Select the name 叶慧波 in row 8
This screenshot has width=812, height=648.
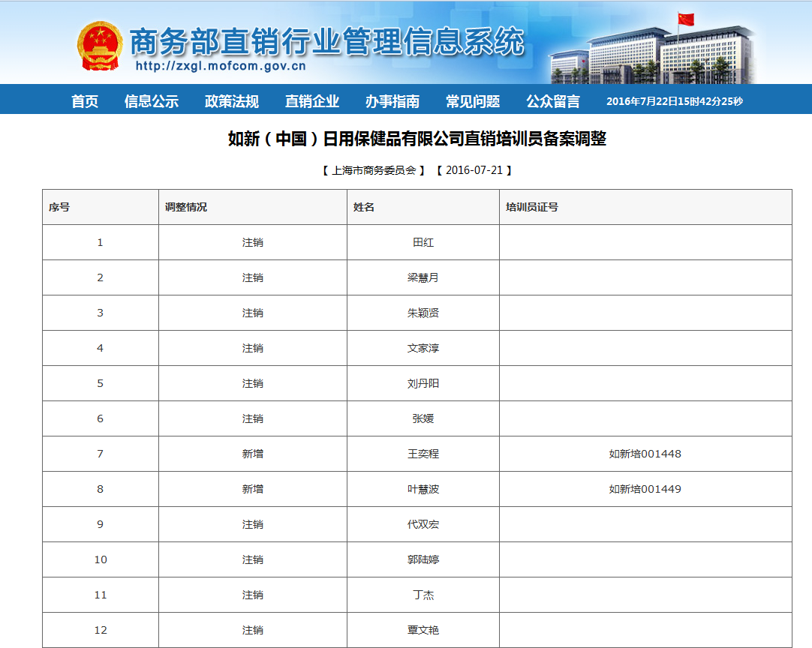click(423, 488)
